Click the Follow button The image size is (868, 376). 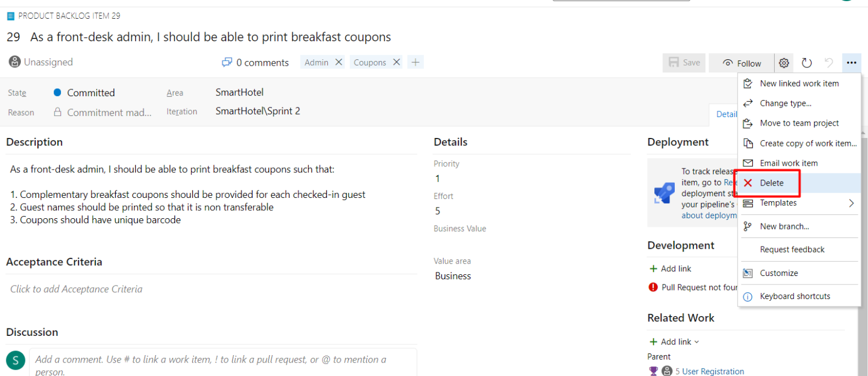pyautogui.click(x=743, y=63)
